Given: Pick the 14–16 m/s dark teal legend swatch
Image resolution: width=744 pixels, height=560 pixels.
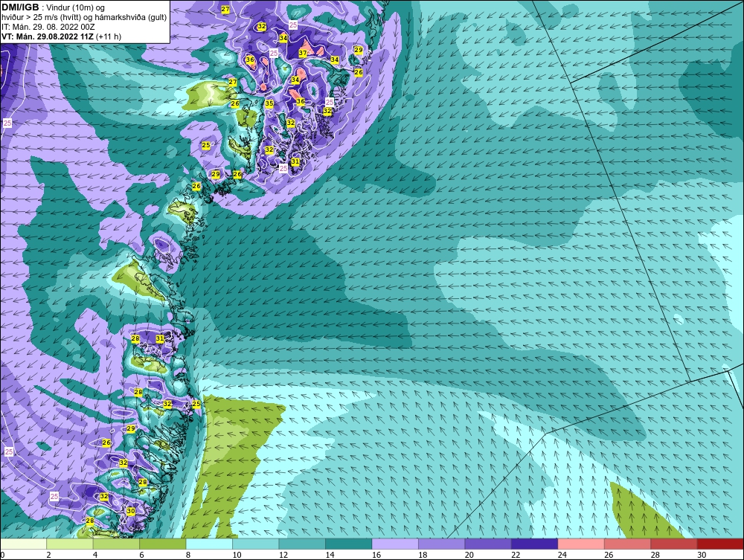Looking at the screenshot, I should 349,544.
